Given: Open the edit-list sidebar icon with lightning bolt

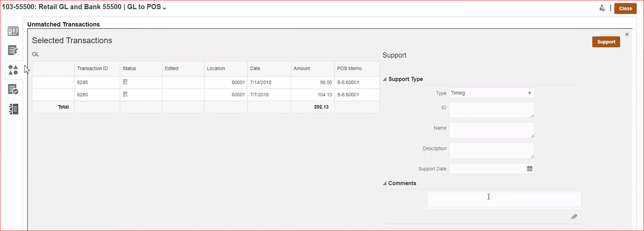Looking at the screenshot, I should point(13,50).
